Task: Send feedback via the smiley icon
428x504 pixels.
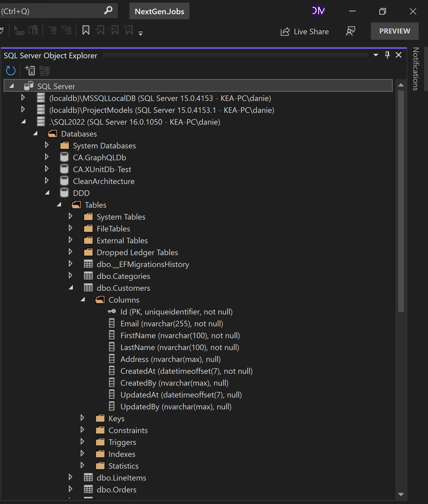Action: tap(351, 31)
